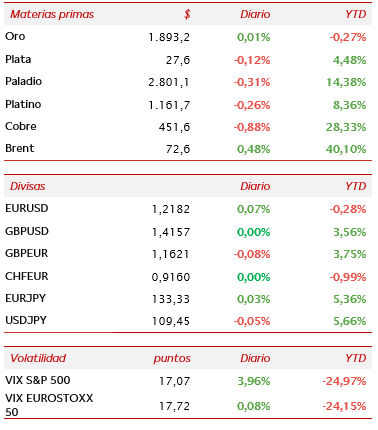
Task: Click the EURUSD currency pair label
Action: pyautogui.click(x=27, y=208)
